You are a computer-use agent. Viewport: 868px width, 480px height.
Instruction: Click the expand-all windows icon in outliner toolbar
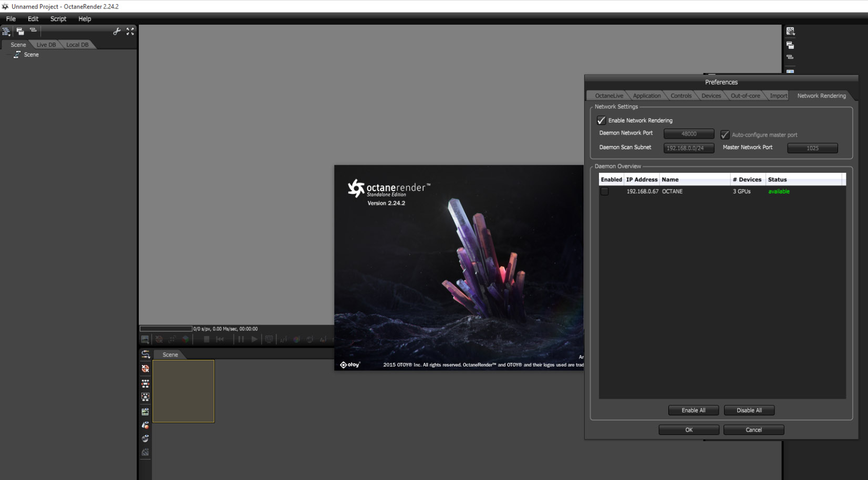pyautogui.click(x=20, y=32)
